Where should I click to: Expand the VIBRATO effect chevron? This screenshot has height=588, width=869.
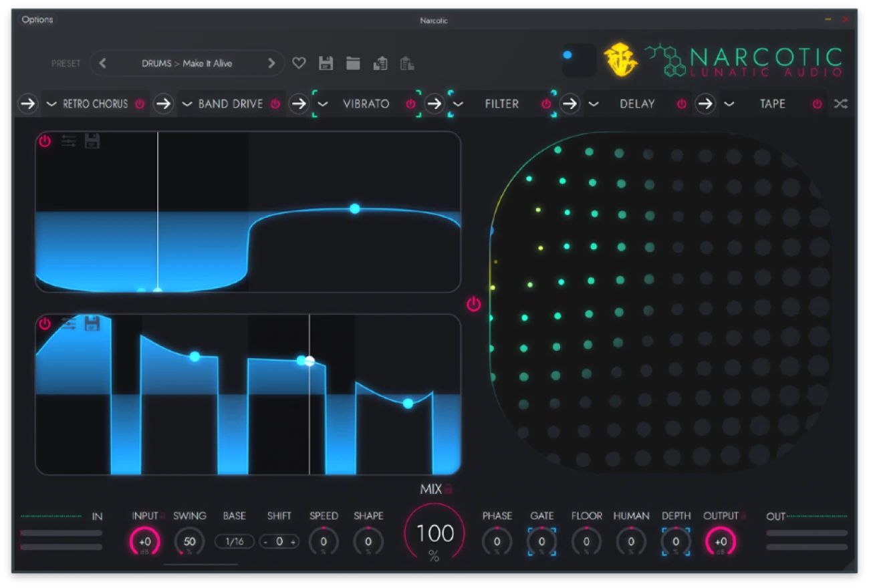coord(323,104)
